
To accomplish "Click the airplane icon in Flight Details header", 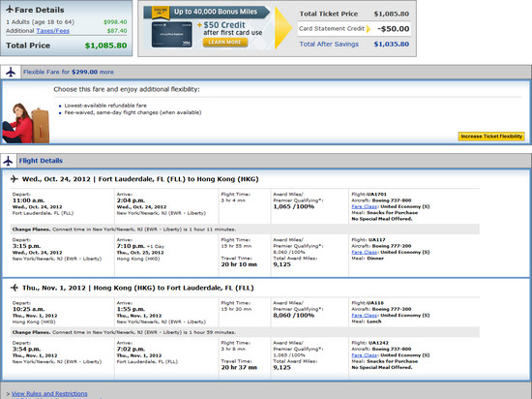I will (x=8, y=161).
